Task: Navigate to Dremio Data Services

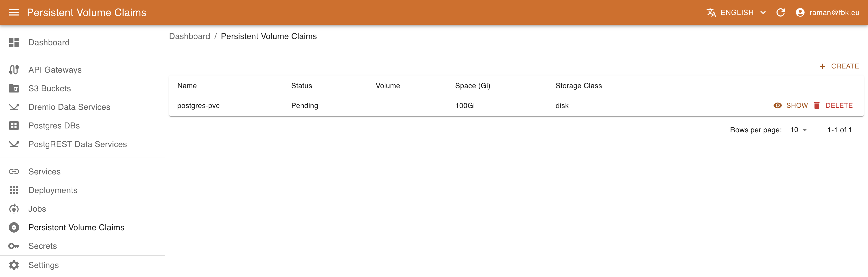Action: click(69, 107)
